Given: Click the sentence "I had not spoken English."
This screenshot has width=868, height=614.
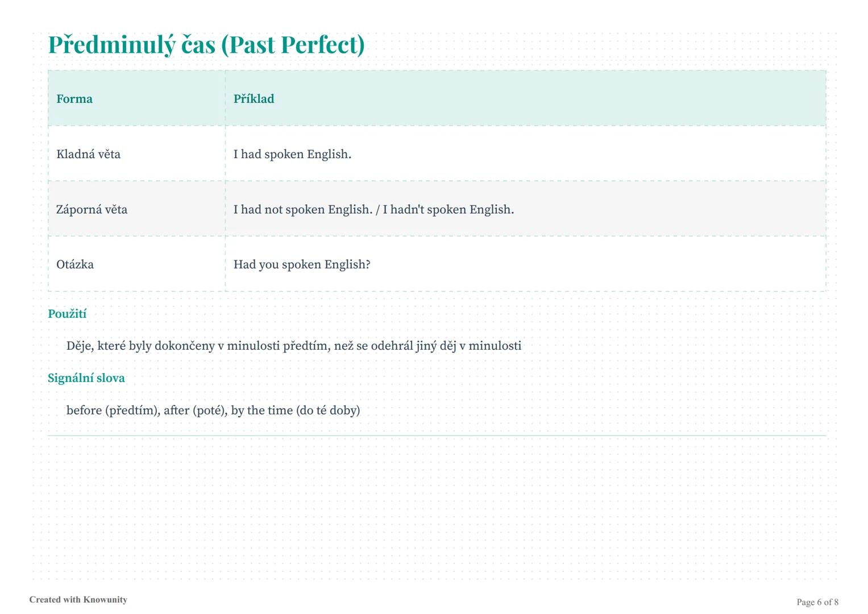Looking at the screenshot, I should tap(302, 209).
